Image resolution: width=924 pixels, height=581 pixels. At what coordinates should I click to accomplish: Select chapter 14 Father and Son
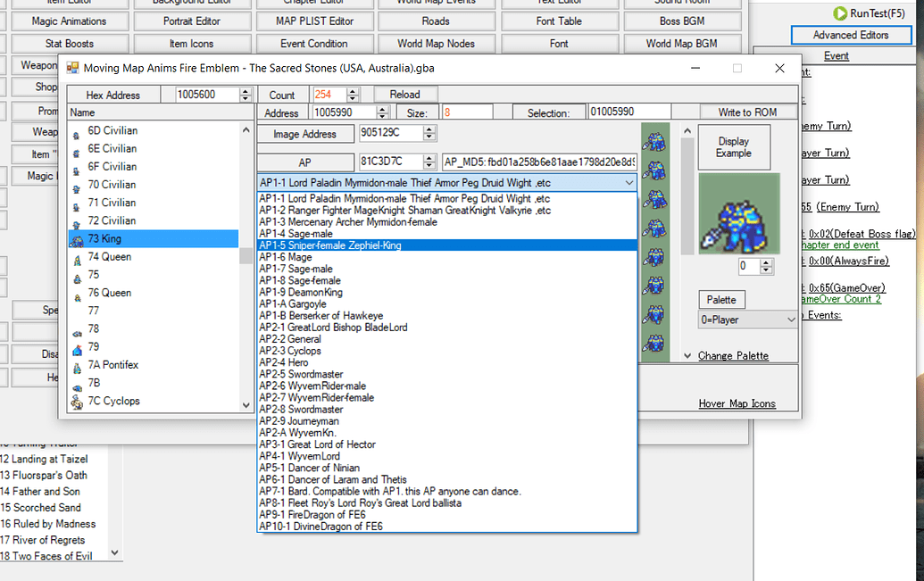pos(40,491)
